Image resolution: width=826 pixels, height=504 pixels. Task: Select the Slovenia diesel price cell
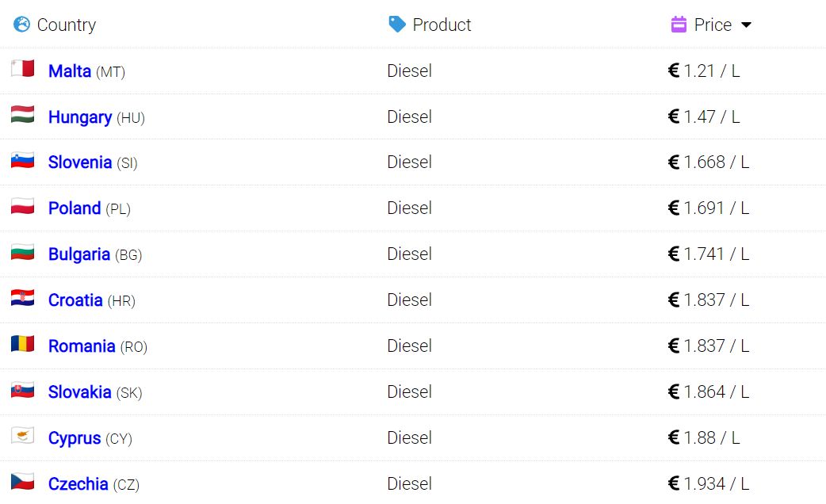[x=708, y=162]
